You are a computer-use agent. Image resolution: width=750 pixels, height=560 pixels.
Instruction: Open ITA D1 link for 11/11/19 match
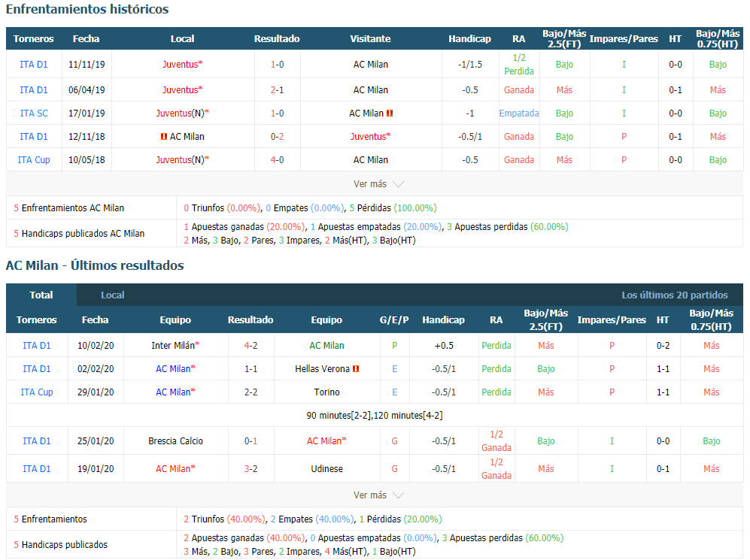tap(34, 65)
